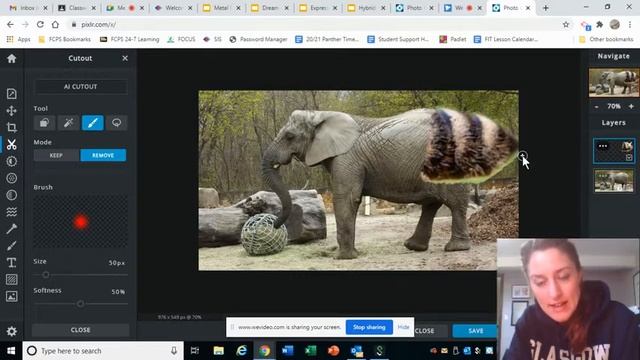The image size is (640, 360).
Task: Switch to the Metal tab
Action: tap(222, 8)
